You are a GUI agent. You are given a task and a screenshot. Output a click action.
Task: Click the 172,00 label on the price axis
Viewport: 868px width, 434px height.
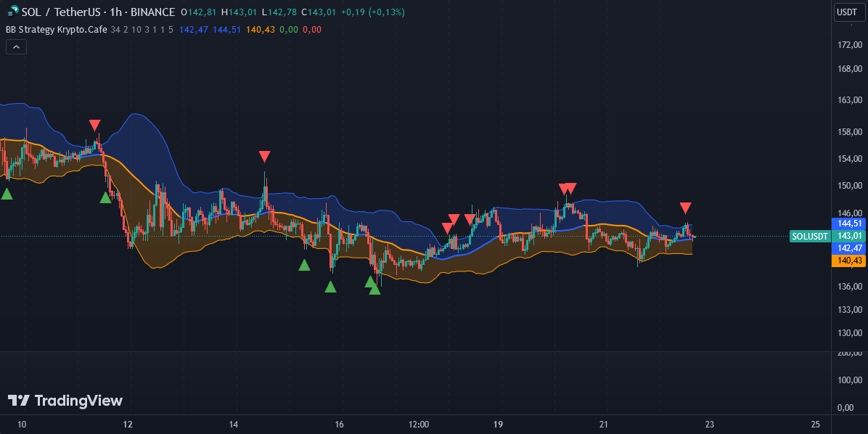849,45
